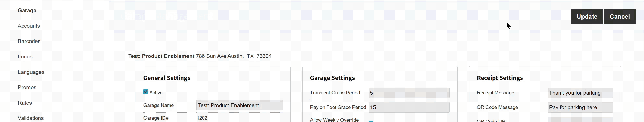Click the Update button
Viewport: 644px width, 122px height.
pyautogui.click(x=587, y=17)
